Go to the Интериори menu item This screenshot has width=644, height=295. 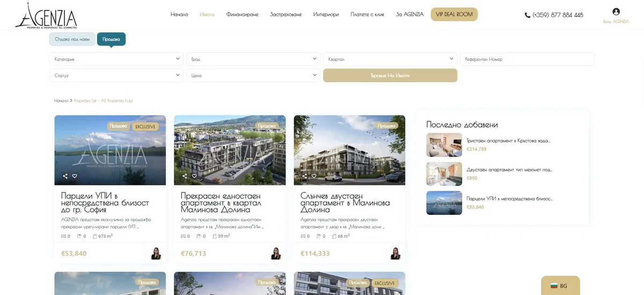[326, 15]
